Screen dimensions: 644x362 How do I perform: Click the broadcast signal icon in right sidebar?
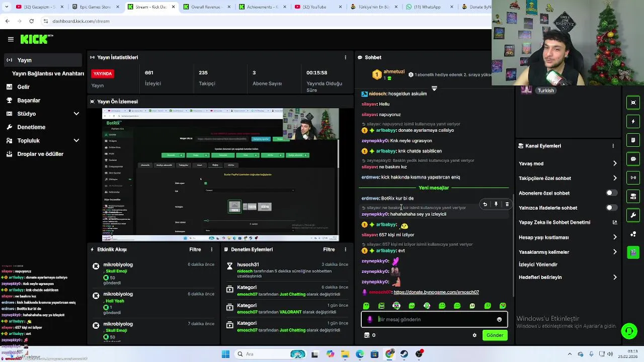coord(633,177)
